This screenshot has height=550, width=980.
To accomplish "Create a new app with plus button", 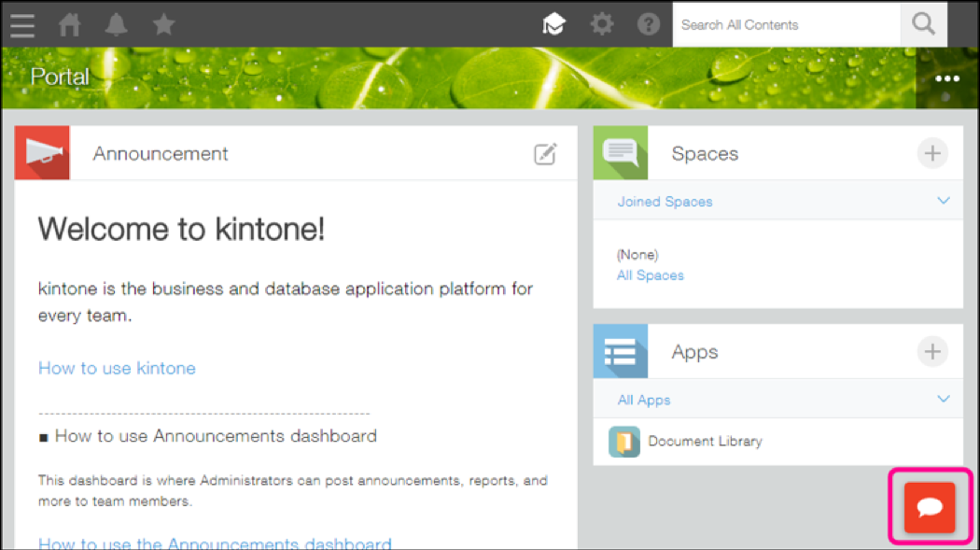I will tap(931, 351).
